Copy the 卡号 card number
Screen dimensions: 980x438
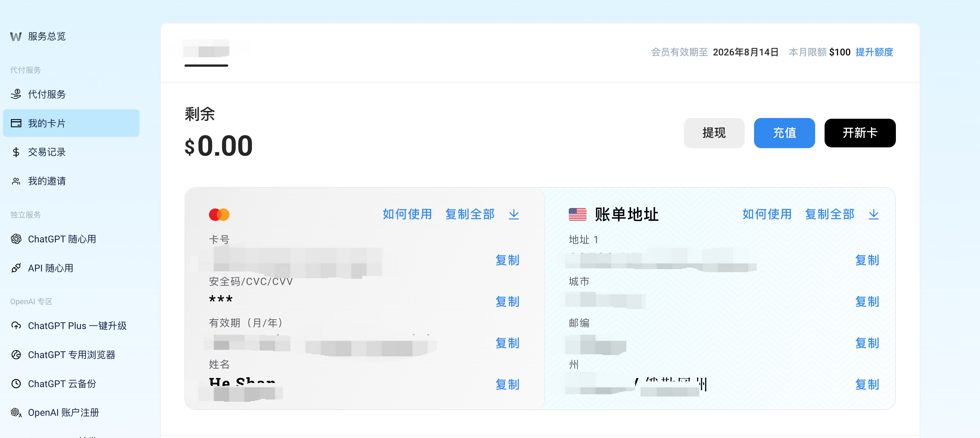(507, 260)
